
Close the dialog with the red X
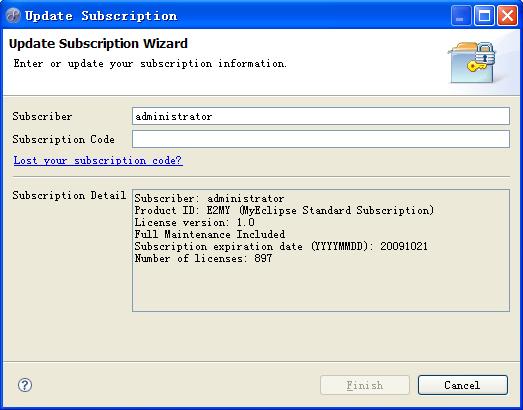pos(507,15)
